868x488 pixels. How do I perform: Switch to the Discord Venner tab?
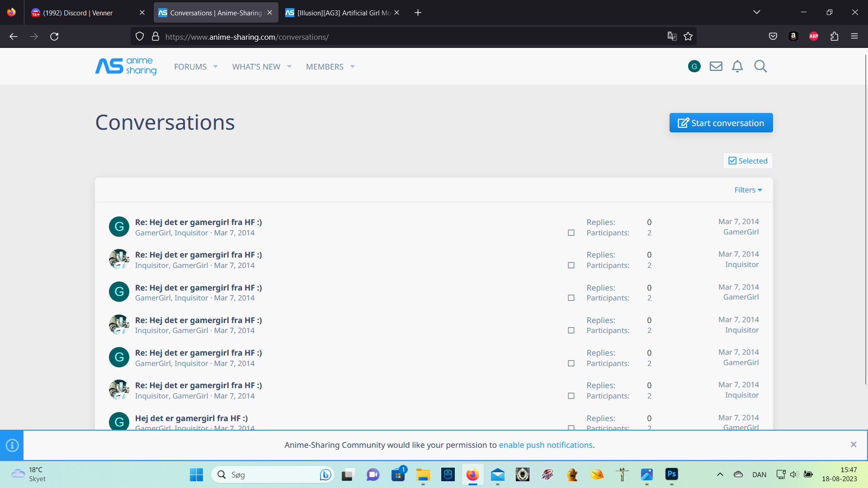point(78,13)
